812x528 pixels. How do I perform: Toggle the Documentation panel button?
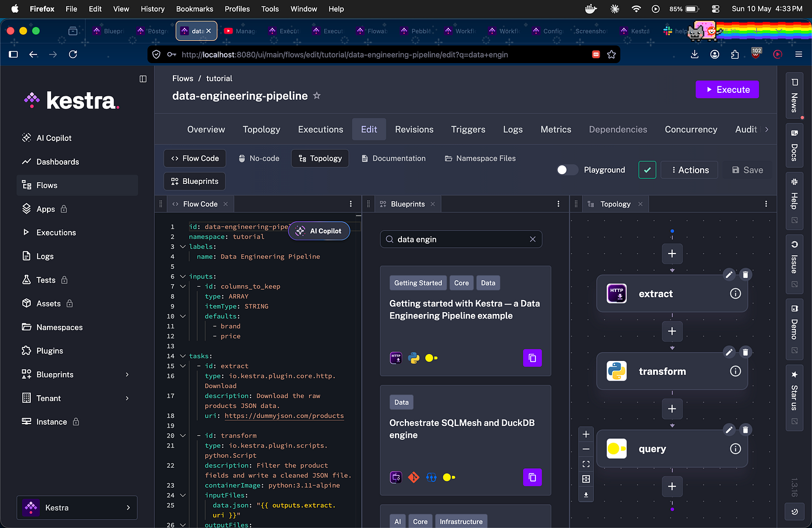(394, 158)
